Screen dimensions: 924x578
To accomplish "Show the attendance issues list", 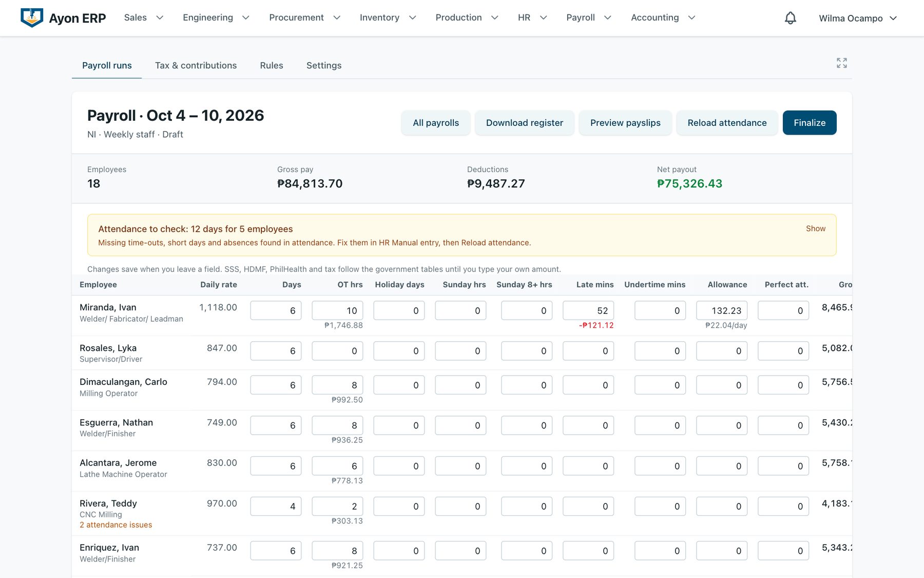I will pyautogui.click(x=816, y=229).
